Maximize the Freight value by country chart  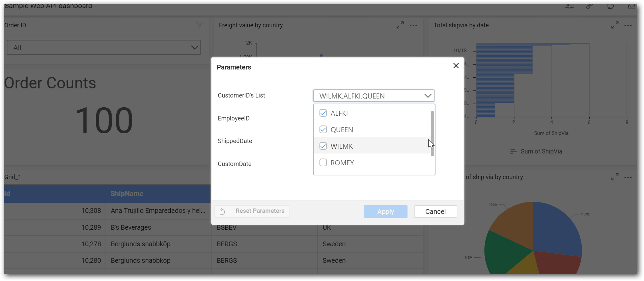400,25
